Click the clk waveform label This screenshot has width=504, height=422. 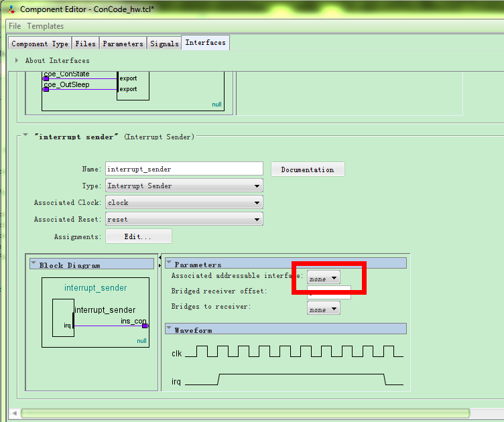coord(176,354)
